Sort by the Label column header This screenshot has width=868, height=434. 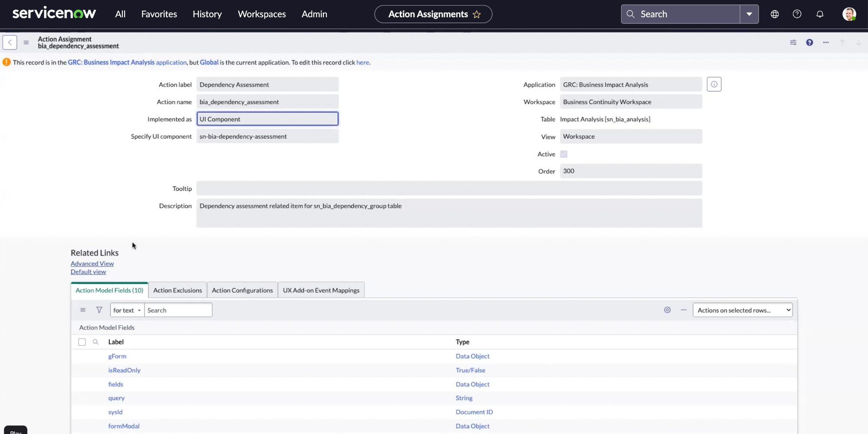click(116, 342)
